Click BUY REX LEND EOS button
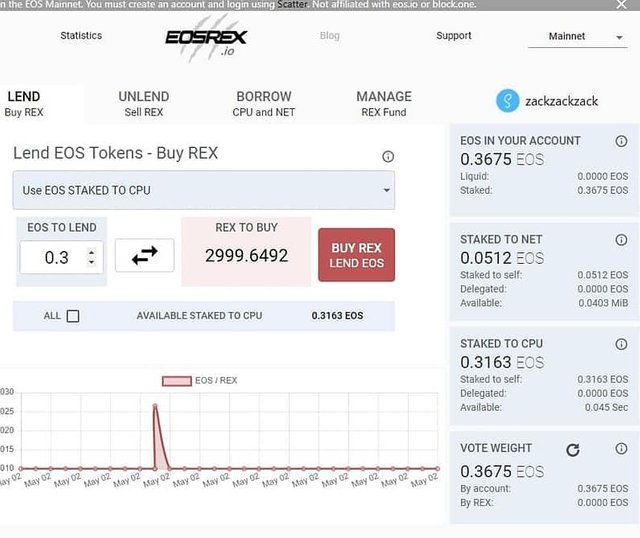 click(356, 255)
